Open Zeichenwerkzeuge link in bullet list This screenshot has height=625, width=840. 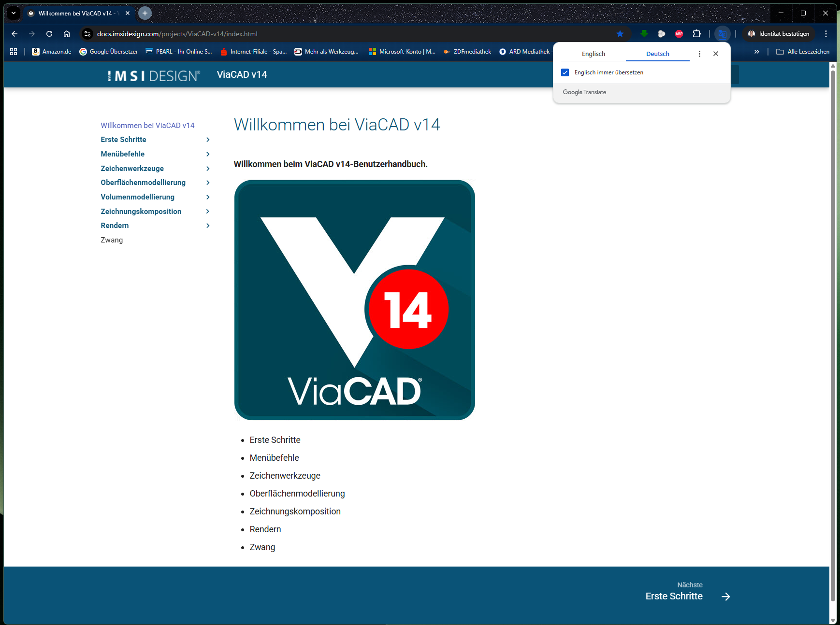pos(285,476)
